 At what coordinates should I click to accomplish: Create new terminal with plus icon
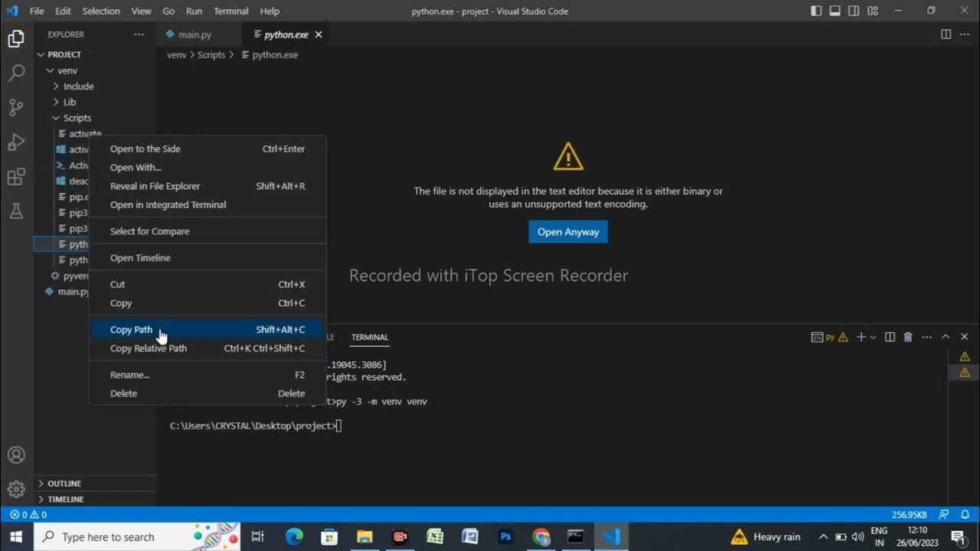click(x=861, y=337)
